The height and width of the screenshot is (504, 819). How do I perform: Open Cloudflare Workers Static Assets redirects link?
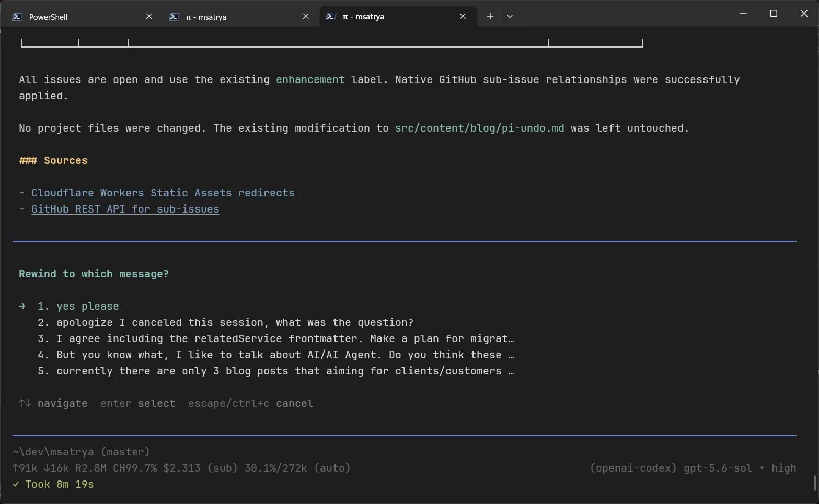163,193
